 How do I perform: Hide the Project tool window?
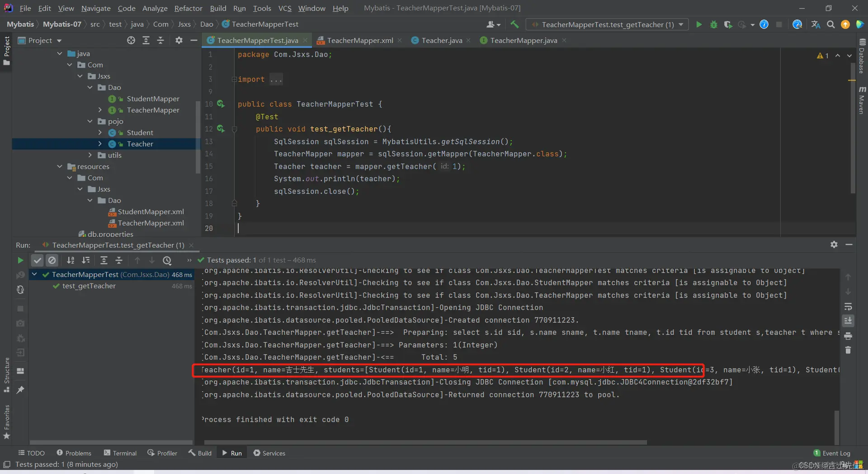point(194,40)
